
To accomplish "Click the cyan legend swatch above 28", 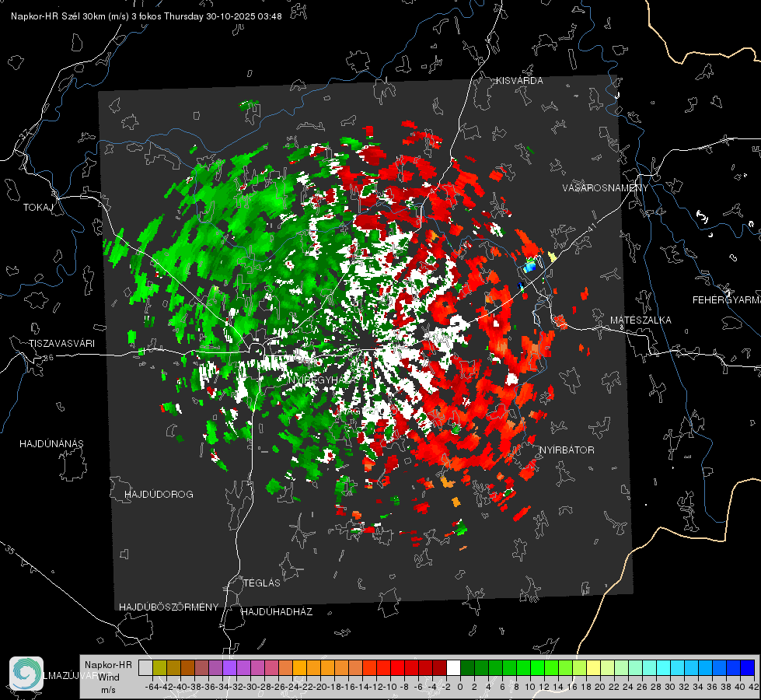I will click(664, 667).
